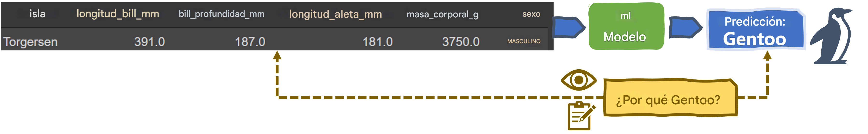The image size is (868, 134).
Task: Click the yellow ¿Por qué Gentoo? box
Action: [670, 98]
